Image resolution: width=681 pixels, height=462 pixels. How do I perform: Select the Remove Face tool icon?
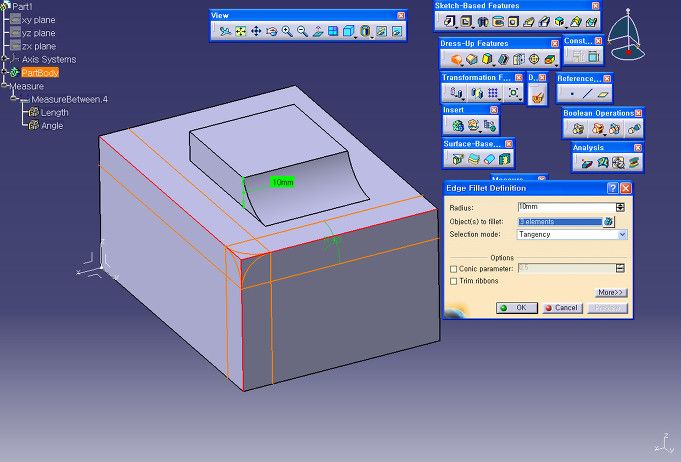pos(550,59)
